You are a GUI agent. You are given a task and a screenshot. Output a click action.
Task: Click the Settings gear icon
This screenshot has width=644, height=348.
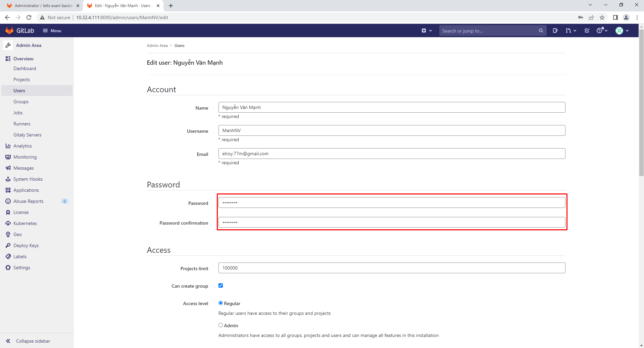8,268
